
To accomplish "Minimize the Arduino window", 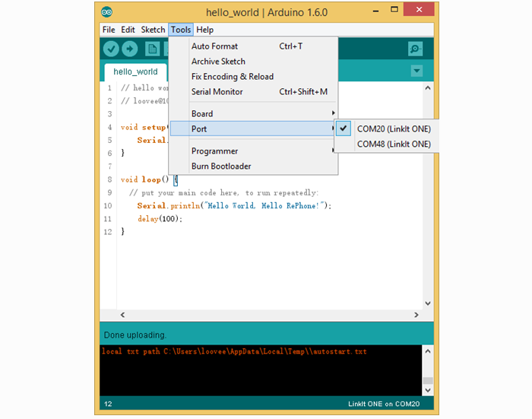I will point(375,10).
